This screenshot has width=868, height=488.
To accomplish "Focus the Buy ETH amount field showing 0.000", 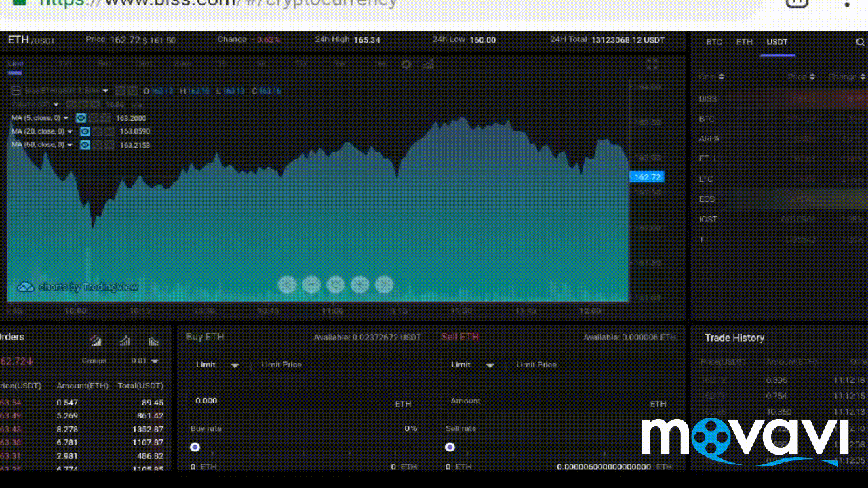I will (304, 401).
